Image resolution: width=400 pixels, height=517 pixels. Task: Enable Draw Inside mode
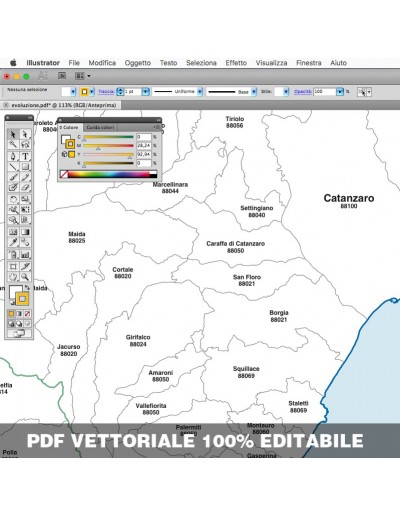(27, 323)
